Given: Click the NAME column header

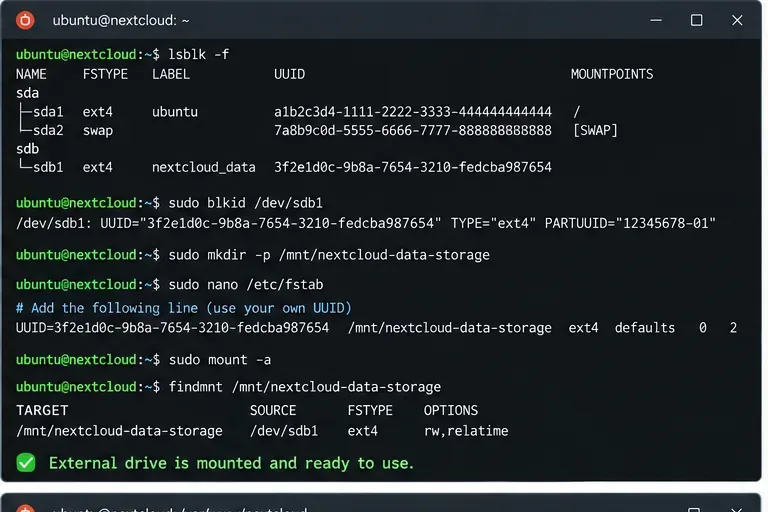Looking at the screenshot, I should [x=31, y=74].
